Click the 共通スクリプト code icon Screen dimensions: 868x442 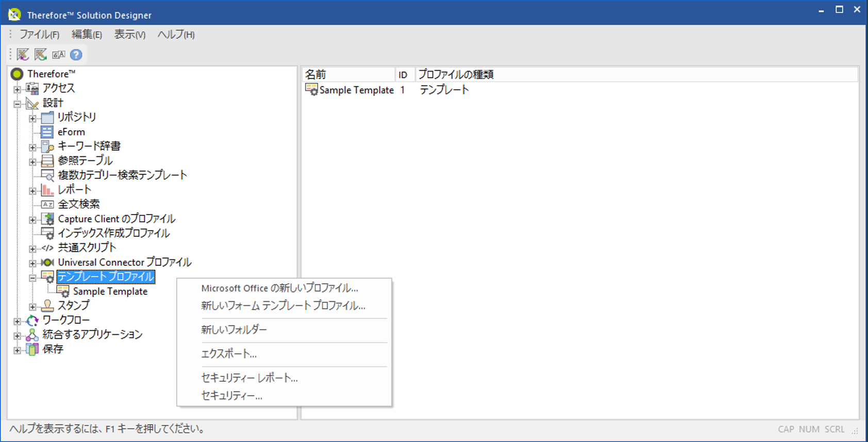coord(47,248)
